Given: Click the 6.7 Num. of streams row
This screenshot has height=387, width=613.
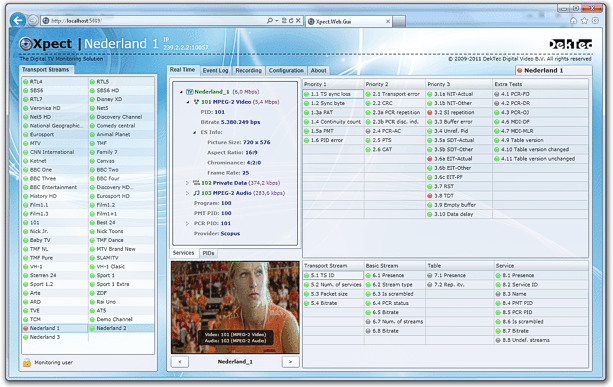Looking at the screenshot, I should point(394,322).
